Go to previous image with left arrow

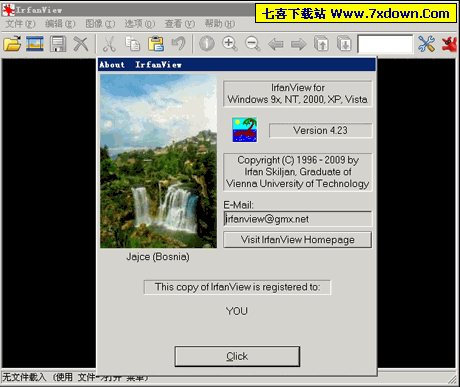tap(276, 44)
